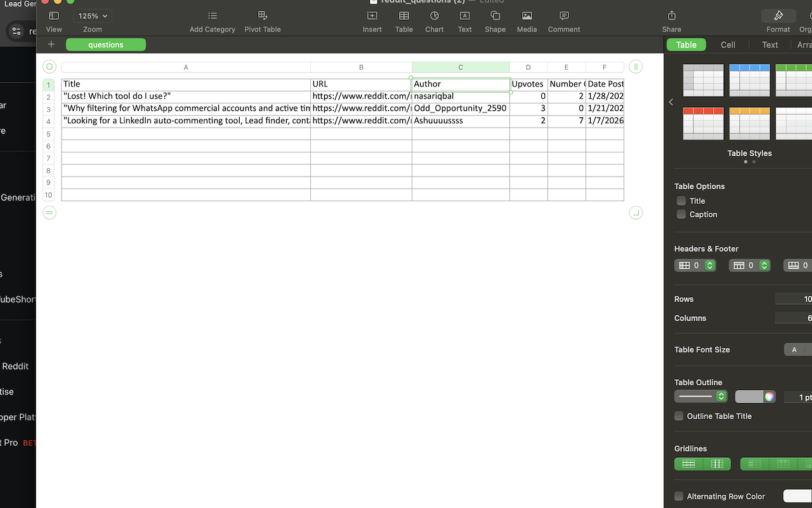812x508 pixels.
Task: Enable the table Title checkbox
Action: (681, 201)
